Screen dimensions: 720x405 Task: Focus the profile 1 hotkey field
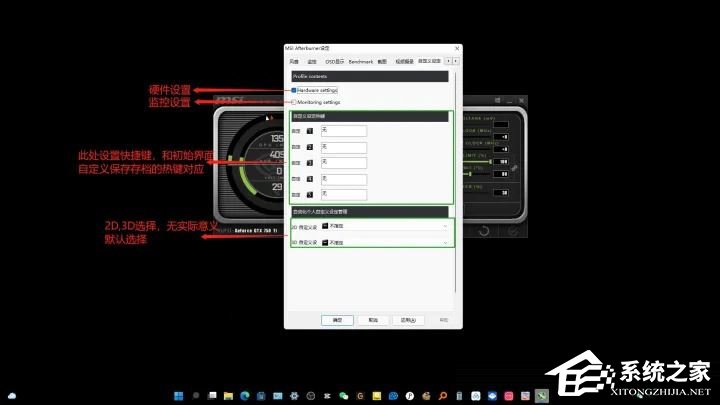tap(344, 131)
